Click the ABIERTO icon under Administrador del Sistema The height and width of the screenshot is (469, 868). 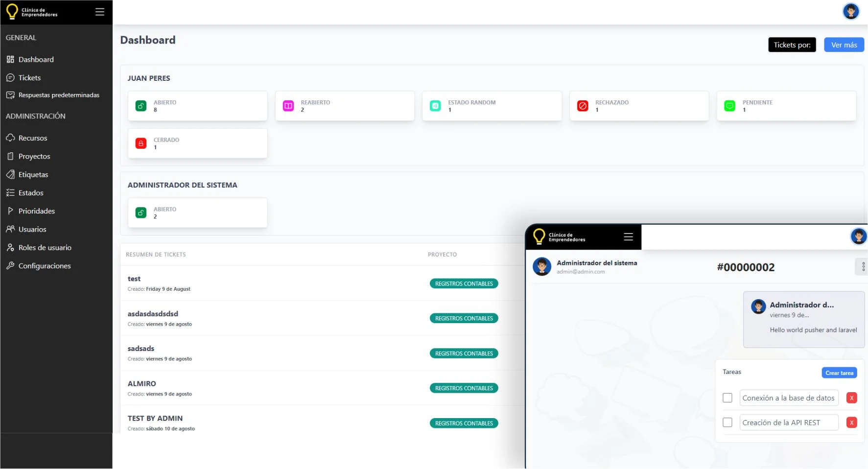(141, 212)
